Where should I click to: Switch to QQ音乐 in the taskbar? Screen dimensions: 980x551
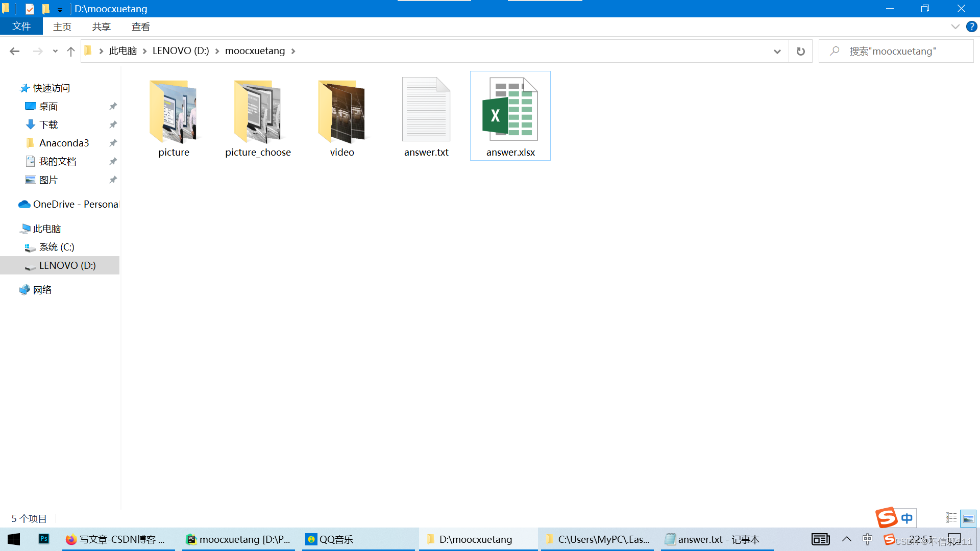(x=336, y=539)
